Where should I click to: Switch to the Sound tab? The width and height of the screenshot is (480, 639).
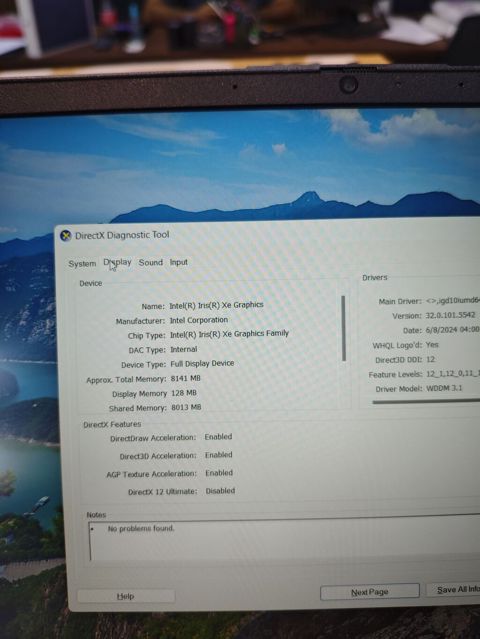pyautogui.click(x=151, y=262)
